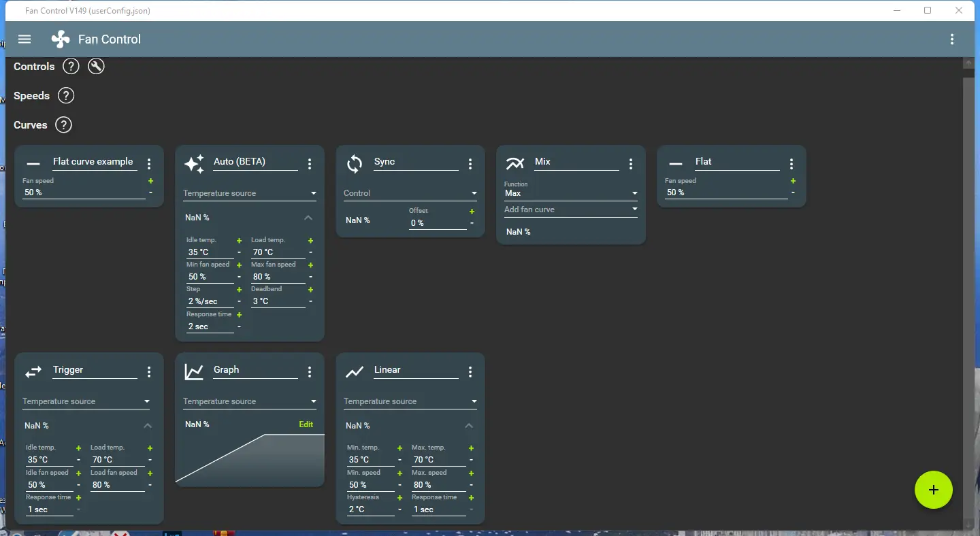
Task: Increase Fan speed on the Flat curve example card
Action: (x=150, y=181)
